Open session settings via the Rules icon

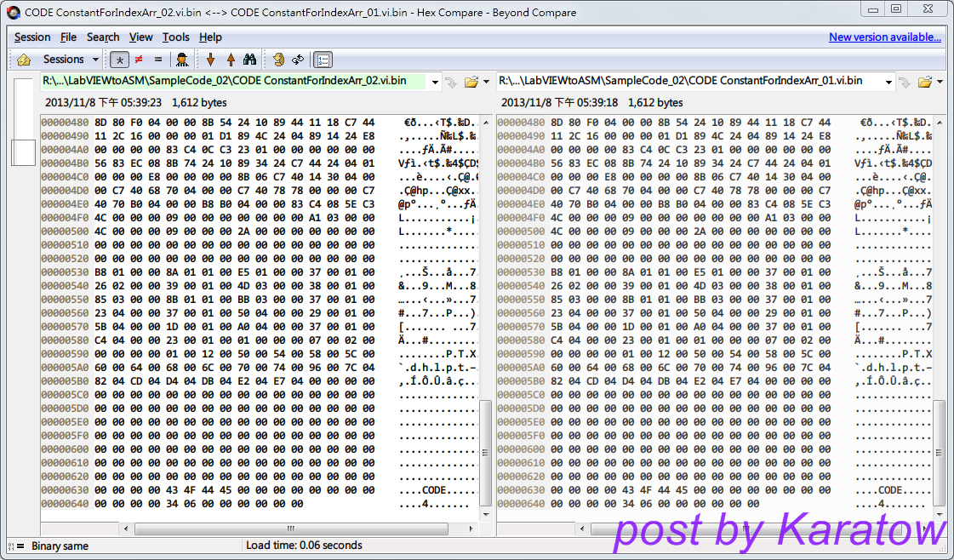pyautogui.click(x=182, y=60)
